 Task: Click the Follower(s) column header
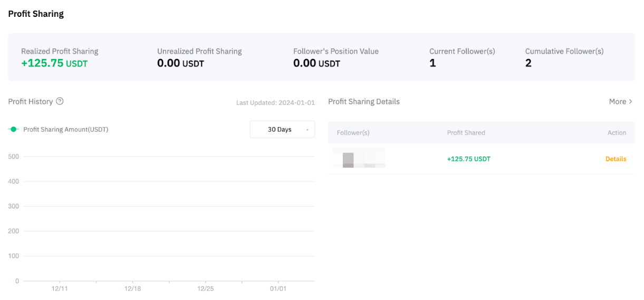pos(353,133)
